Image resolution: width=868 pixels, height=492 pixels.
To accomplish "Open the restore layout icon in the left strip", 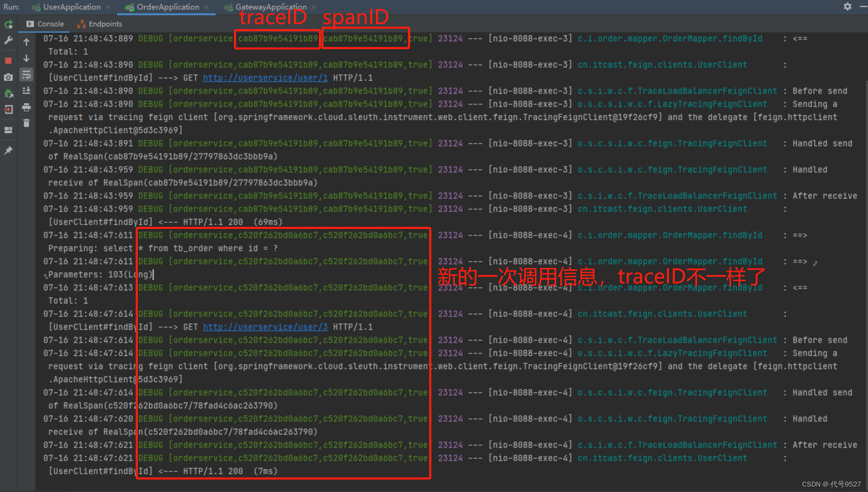I will coord(8,130).
